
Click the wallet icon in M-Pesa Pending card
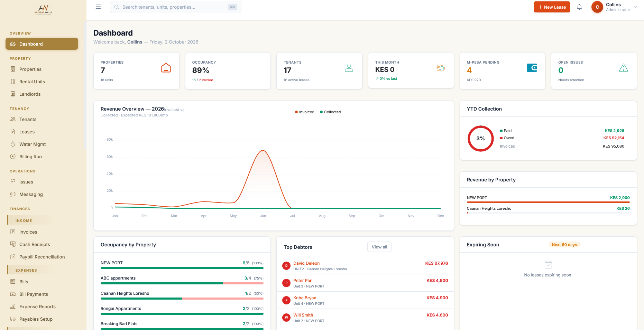[532, 68]
